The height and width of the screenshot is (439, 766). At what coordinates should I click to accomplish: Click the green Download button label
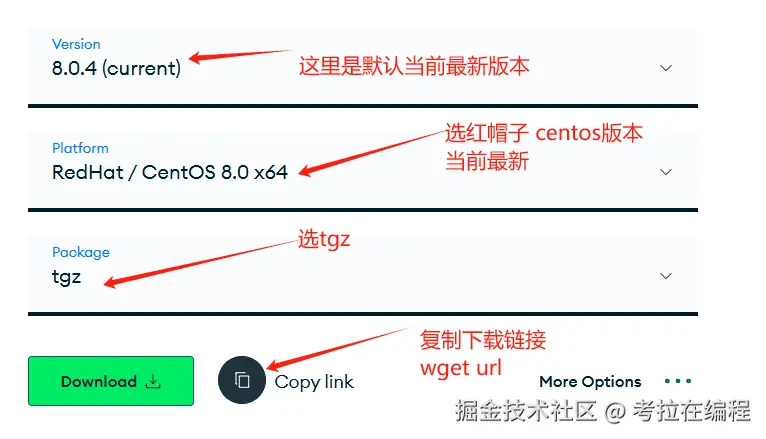coord(99,381)
